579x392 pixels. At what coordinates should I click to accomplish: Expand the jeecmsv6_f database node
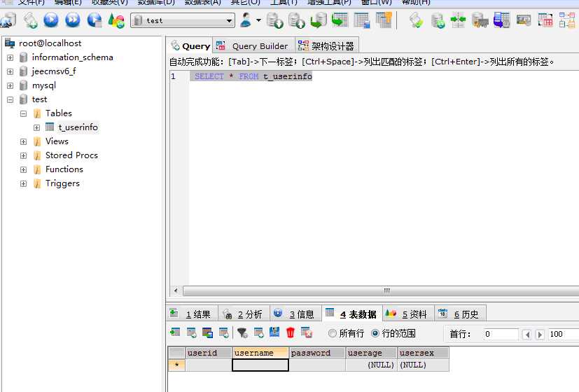[x=11, y=71]
